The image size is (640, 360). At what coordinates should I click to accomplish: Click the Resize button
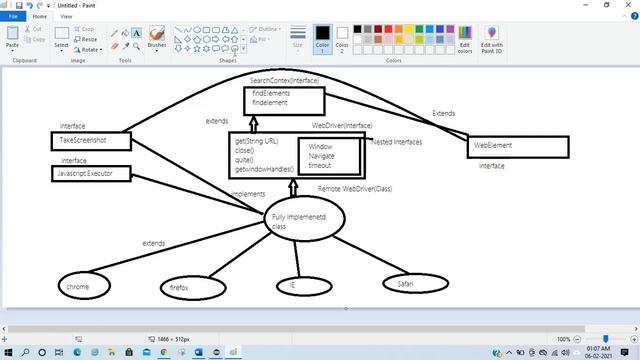coord(86,39)
